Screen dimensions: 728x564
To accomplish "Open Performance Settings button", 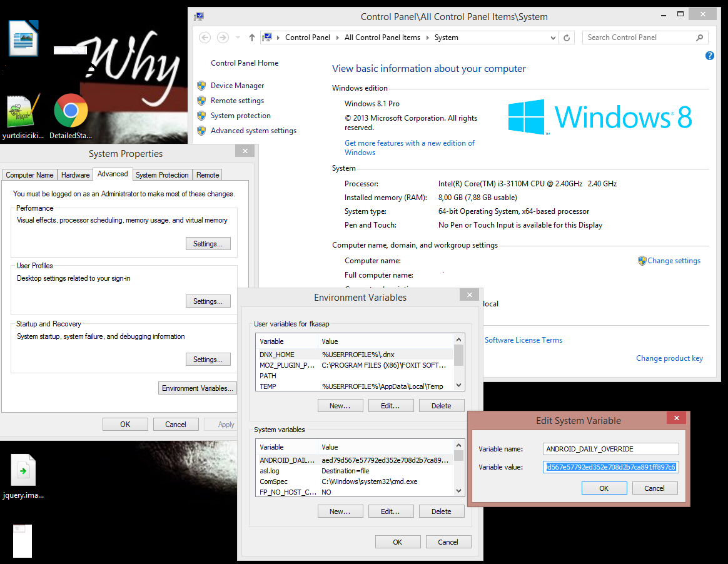I will click(x=208, y=244).
